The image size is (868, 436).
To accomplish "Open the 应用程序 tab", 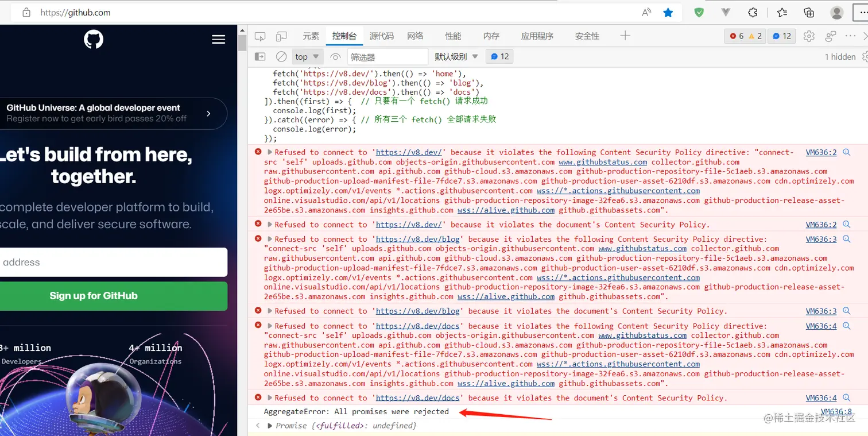I will 537,36.
